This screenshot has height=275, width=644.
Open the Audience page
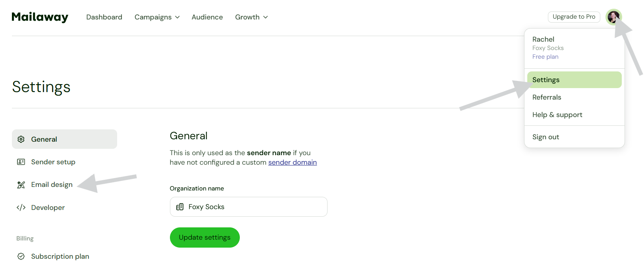coord(207,17)
